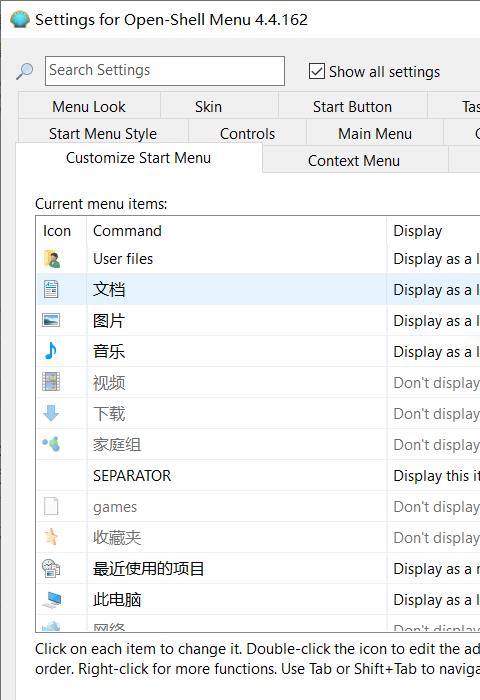Select the 收藏夹 command

[x=117, y=538]
